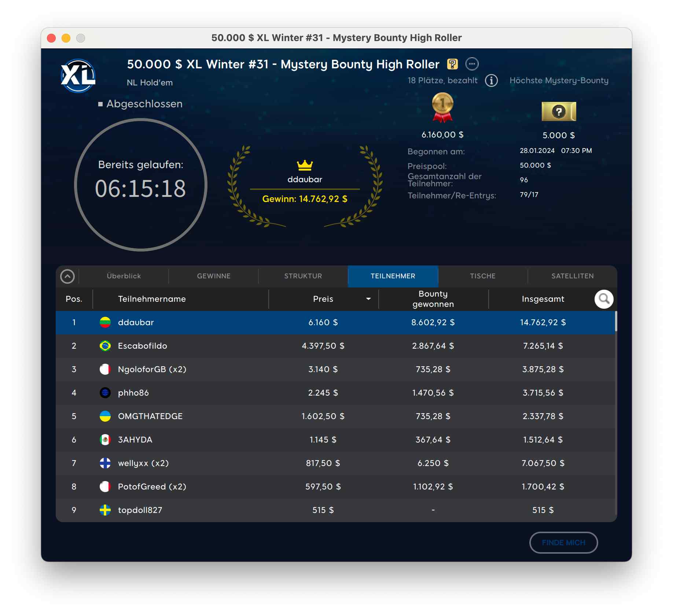The height and width of the screenshot is (616, 673).
Task: Click the paid places info icon
Action: pos(491,80)
